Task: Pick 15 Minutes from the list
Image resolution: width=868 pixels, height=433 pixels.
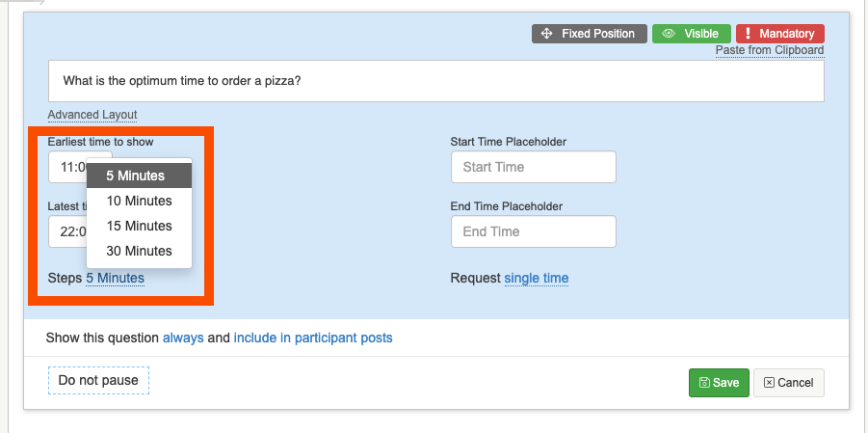Action: [140, 226]
